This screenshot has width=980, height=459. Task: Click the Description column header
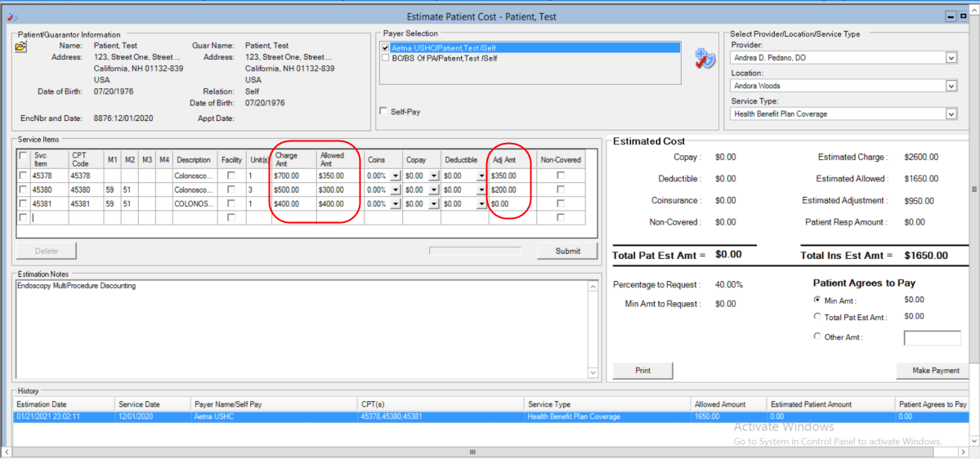195,159
